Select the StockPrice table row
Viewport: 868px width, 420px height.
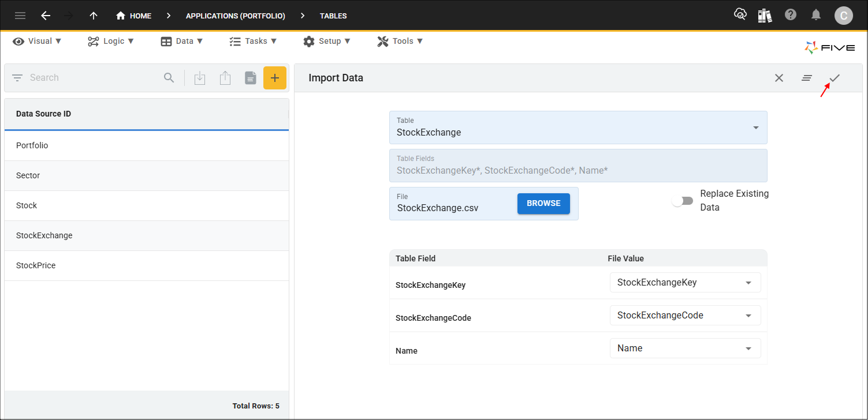point(147,266)
